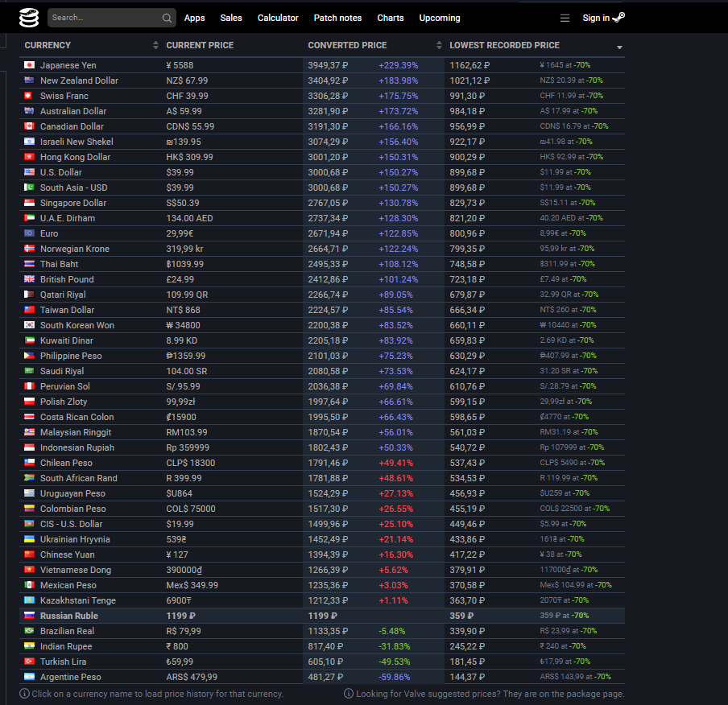Click the Current Price column header

200,45
